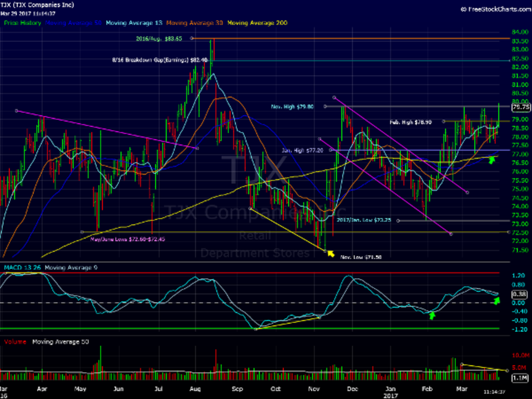Click the 'Aug' month label on time axis
532x399 pixels.
[x=196, y=389]
